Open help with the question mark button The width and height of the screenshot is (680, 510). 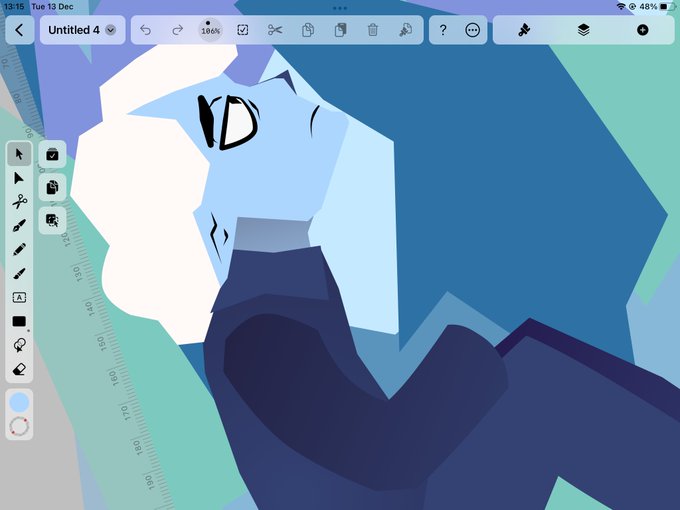click(443, 30)
